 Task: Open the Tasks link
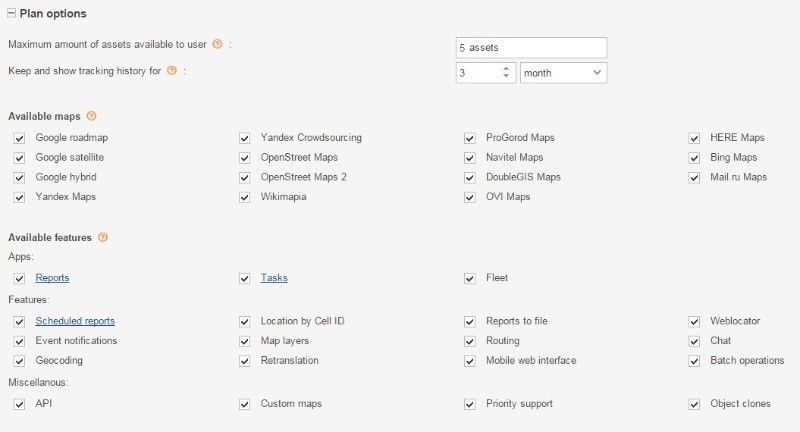pos(274,278)
